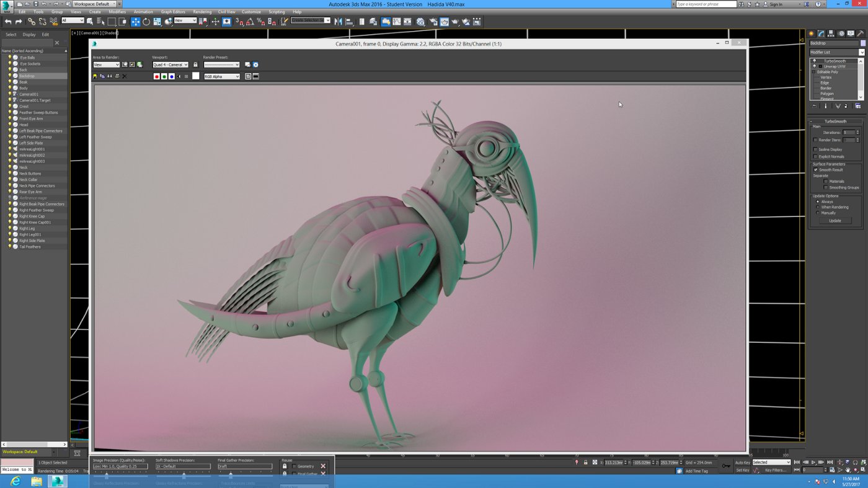Open the Rendering menu
Viewport: 868px width, 488px height.
202,12
